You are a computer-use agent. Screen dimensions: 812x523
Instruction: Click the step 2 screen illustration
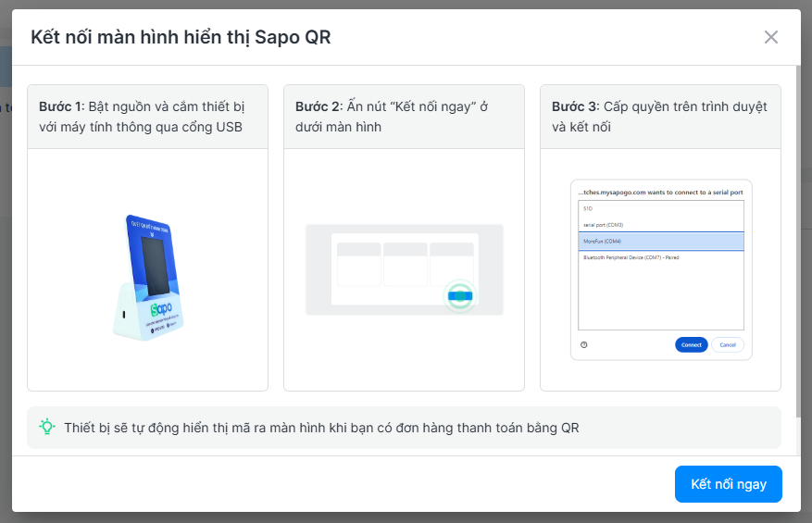click(404, 269)
